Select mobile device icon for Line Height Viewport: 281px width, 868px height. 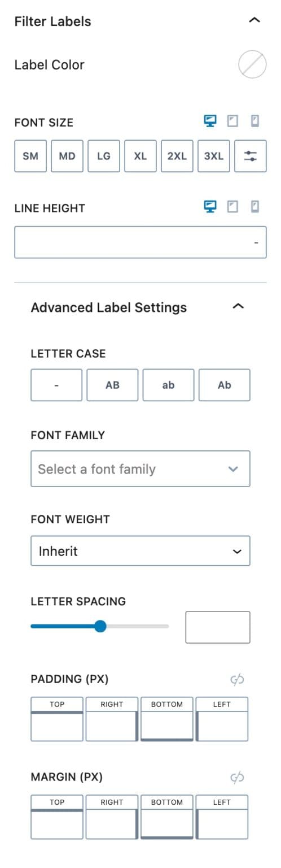(x=254, y=207)
